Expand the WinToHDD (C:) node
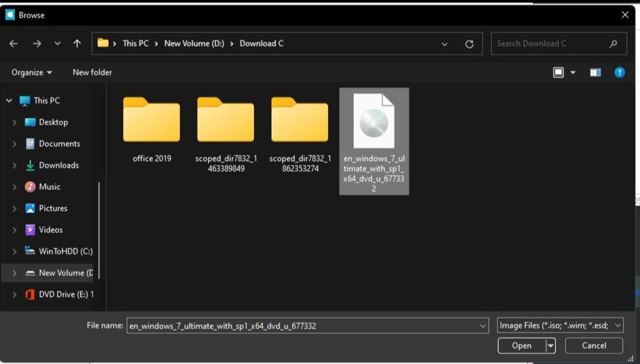The image size is (640, 364). point(15,252)
